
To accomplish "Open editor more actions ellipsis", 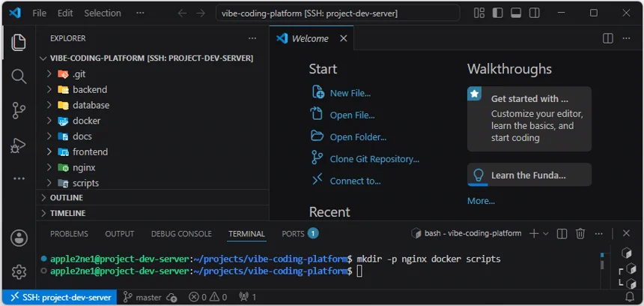I will pyautogui.click(x=626, y=38).
